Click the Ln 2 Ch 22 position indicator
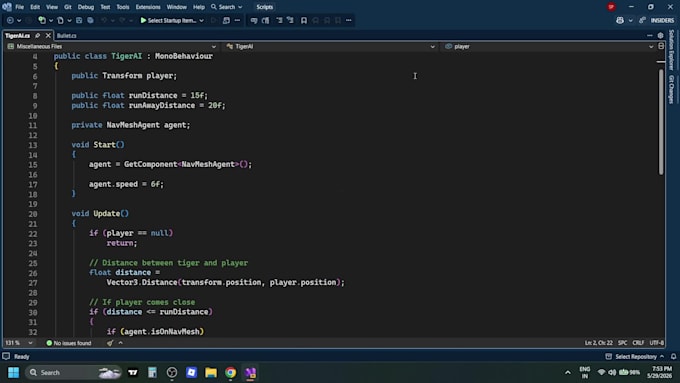This screenshot has height=383, width=680. click(x=598, y=343)
